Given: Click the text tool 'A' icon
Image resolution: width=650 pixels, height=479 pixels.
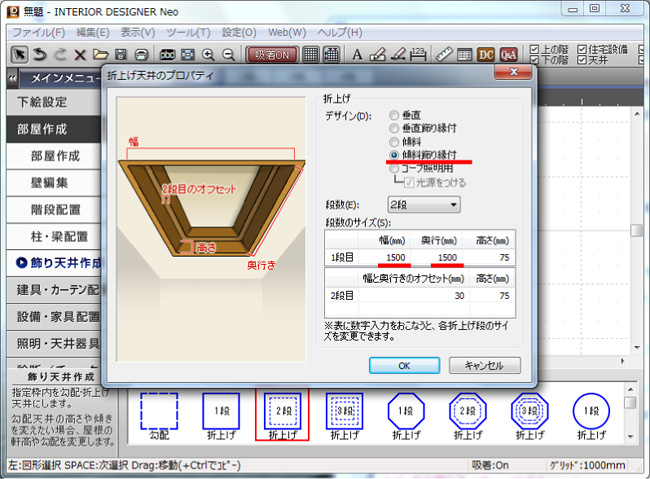Looking at the screenshot, I should click(x=358, y=54).
